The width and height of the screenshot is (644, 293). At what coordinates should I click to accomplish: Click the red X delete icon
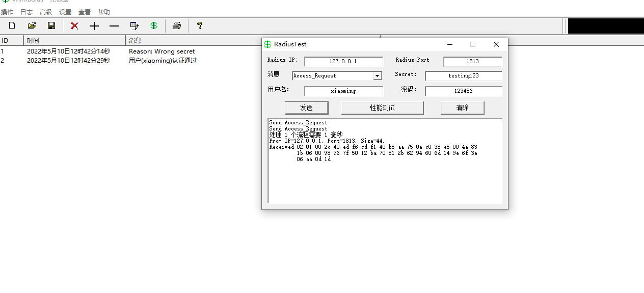tap(75, 25)
